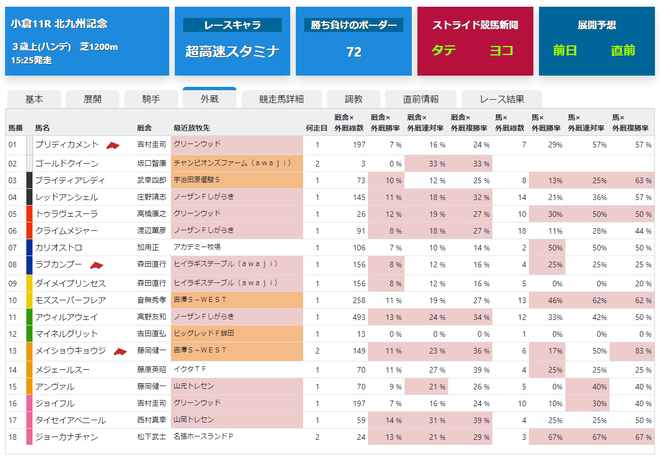Click チャンピオンズファーム (awaji) cell
This screenshot has width=660, height=460.
pyautogui.click(x=237, y=163)
